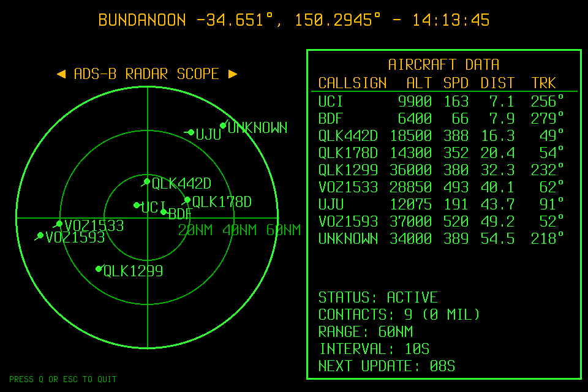Select the QLK442D aircraft blip

(x=147, y=181)
